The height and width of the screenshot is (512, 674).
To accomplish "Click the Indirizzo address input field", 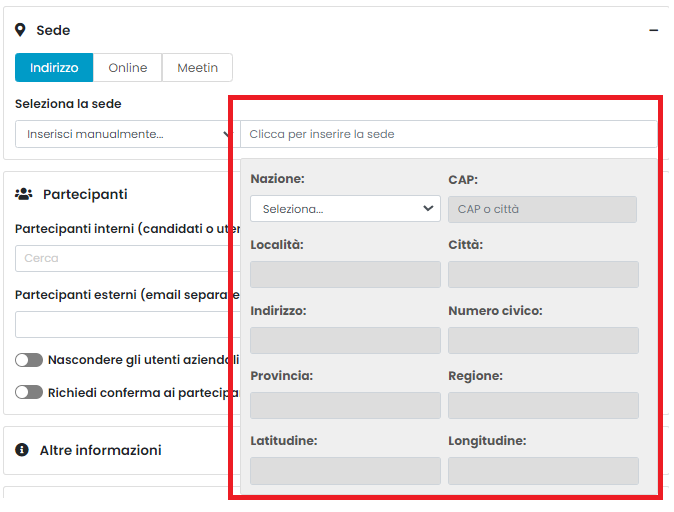I will 346,340.
